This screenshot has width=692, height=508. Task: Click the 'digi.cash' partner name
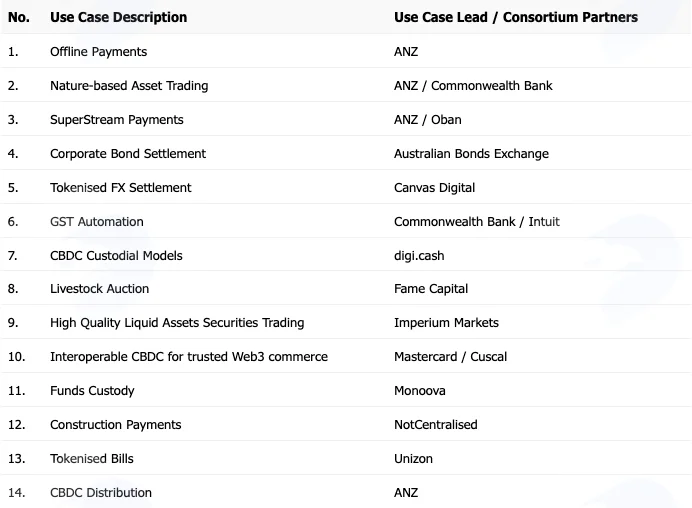(419, 256)
